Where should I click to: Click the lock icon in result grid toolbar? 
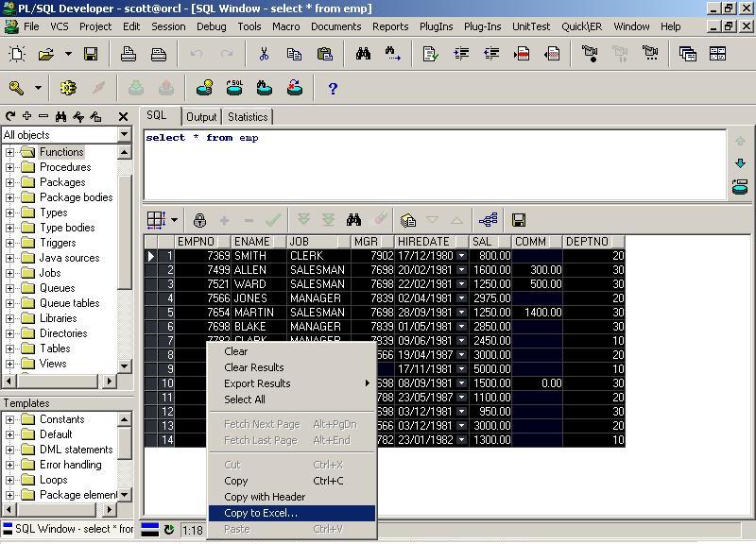tap(199, 220)
